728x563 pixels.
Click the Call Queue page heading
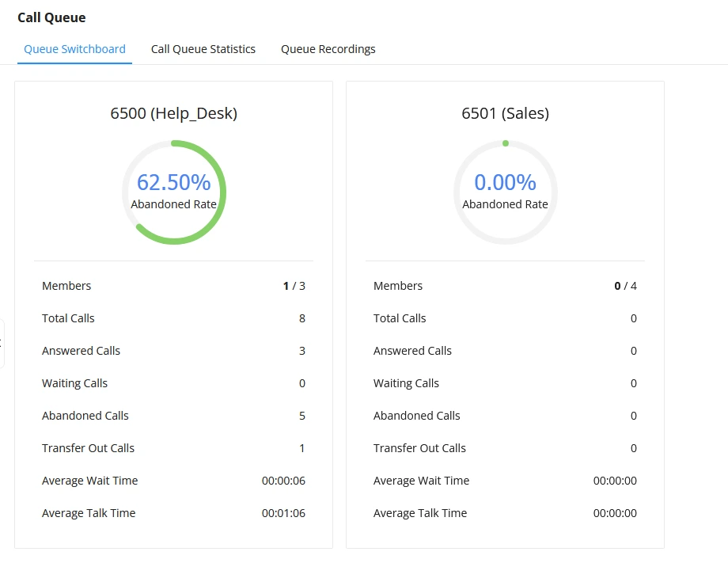(x=51, y=17)
